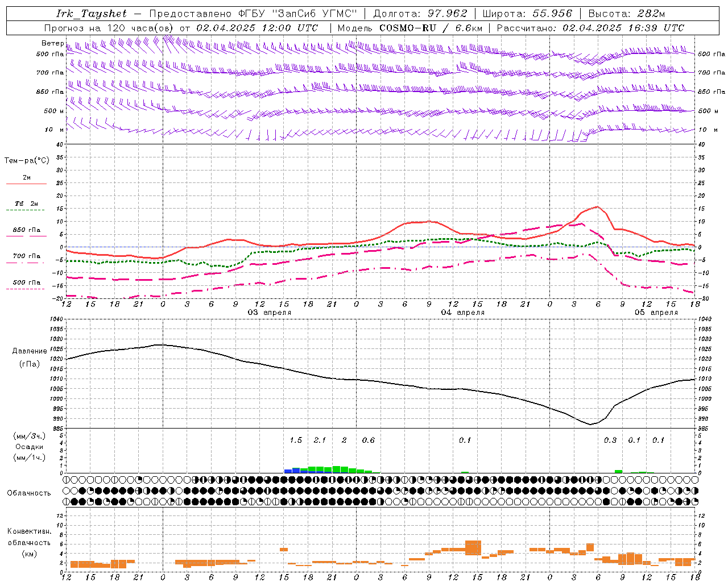This screenshot has height=582, width=728.
Task: Click the station title Irk_Tayshet
Action: pyautogui.click(x=92, y=14)
